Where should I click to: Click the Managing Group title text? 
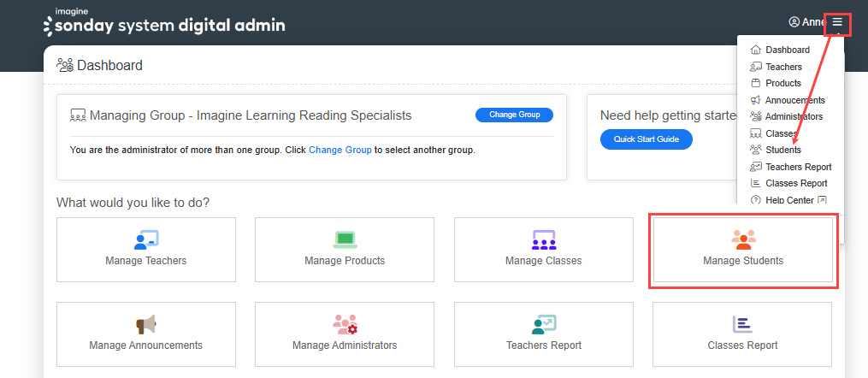pyautogui.click(x=251, y=115)
